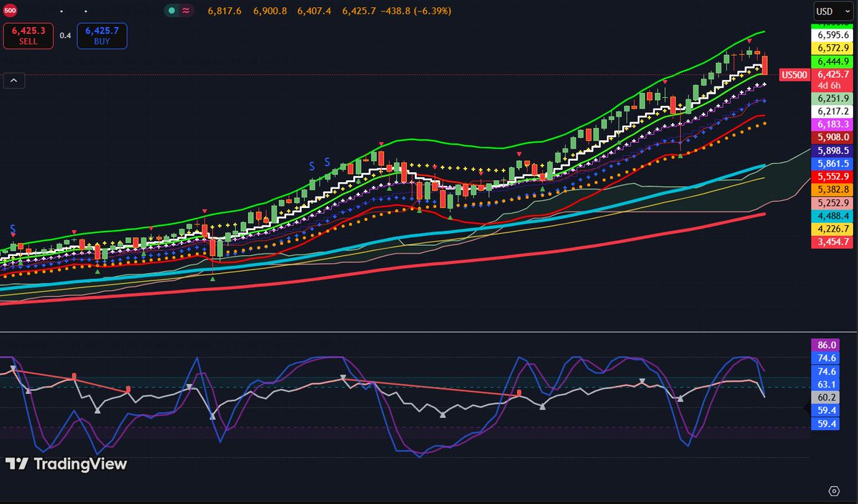Click the open value 6,817.6
Screen dimensions: 858x504
pos(225,11)
